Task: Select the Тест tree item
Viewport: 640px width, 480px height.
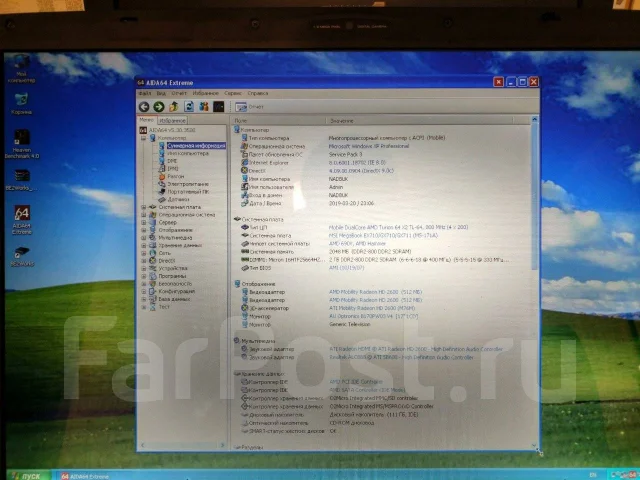Action: [x=164, y=307]
